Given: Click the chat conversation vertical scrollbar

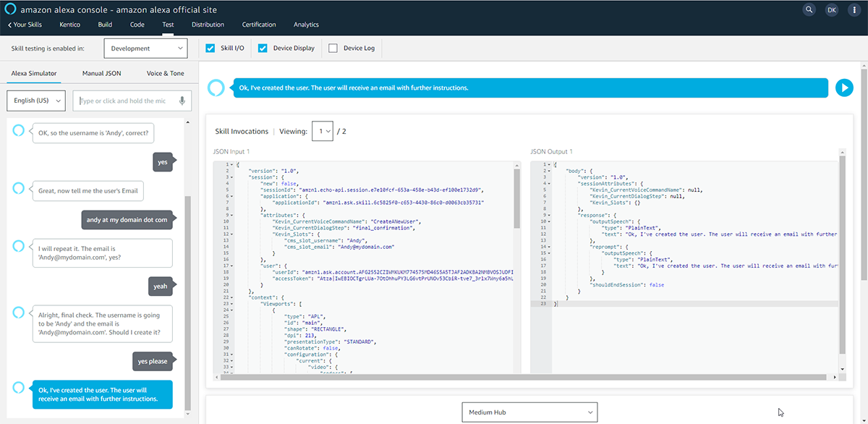Looking at the screenshot, I should 188,302.
